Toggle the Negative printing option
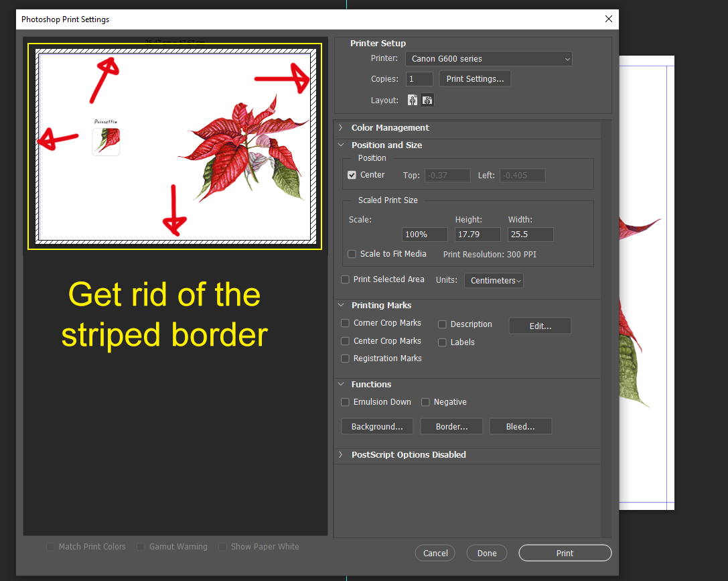This screenshot has height=581, width=728. [425, 401]
